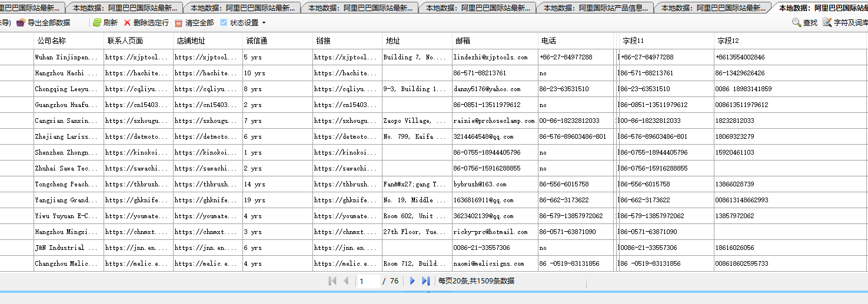868x304 pixels.
Task: Click the 导出全部数据 export button
Action: 43,22
